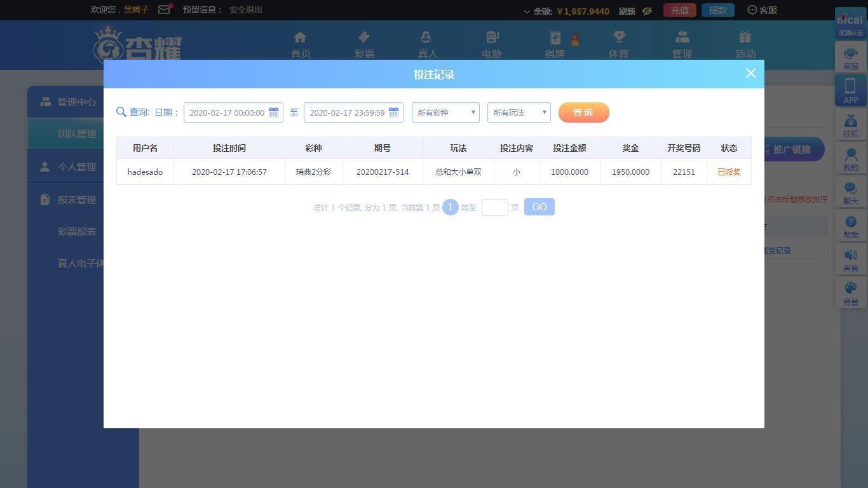The image size is (868, 488).
Task: Open the 体育 sports nav menu
Action: [618, 44]
